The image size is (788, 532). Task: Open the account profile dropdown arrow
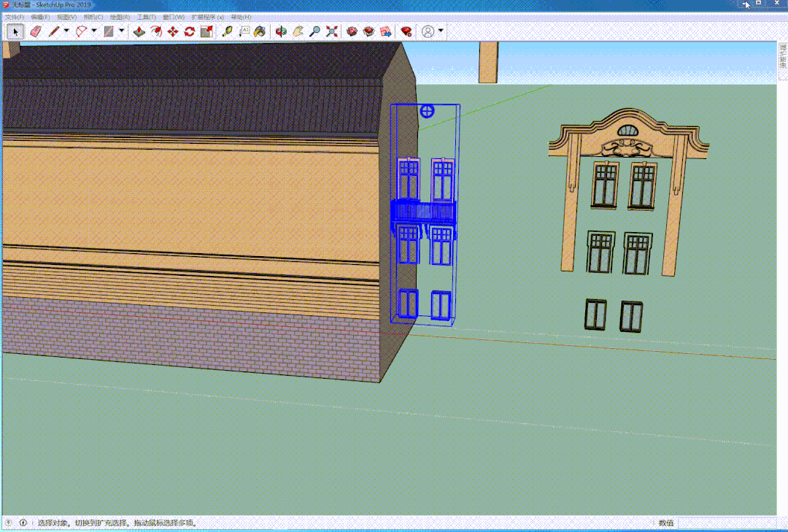point(441,31)
